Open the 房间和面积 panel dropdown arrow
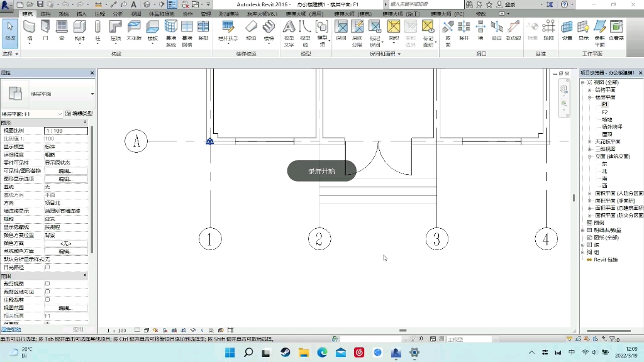Viewport: 644px width, 362px height. [x=399, y=54]
